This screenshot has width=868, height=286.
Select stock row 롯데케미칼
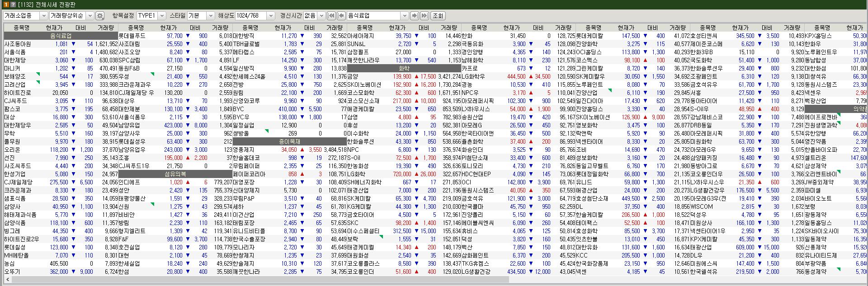coord(633,36)
